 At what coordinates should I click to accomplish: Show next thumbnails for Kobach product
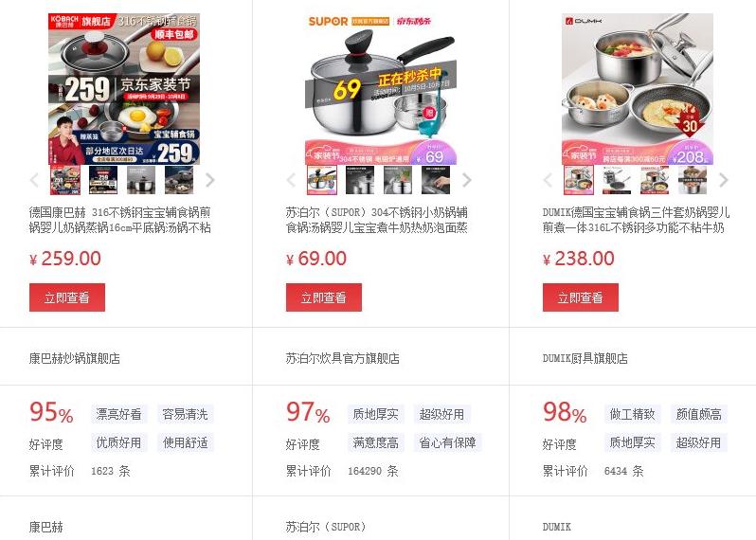point(209,180)
